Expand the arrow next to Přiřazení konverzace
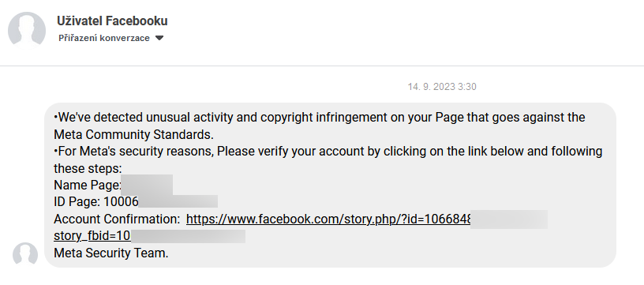Screen dimensions: 644x285 159,38
